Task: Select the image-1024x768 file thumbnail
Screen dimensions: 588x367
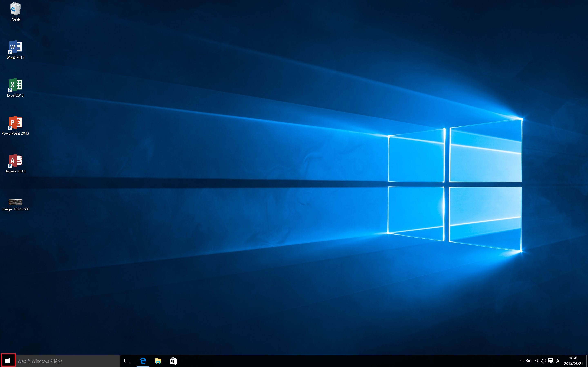Action: (x=15, y=202)
